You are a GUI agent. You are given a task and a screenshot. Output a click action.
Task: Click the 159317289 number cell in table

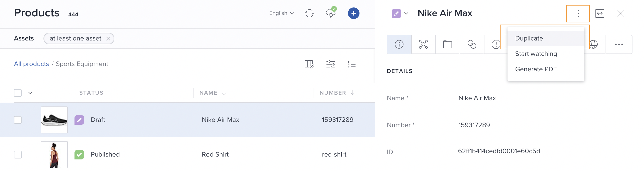point(338,120)
